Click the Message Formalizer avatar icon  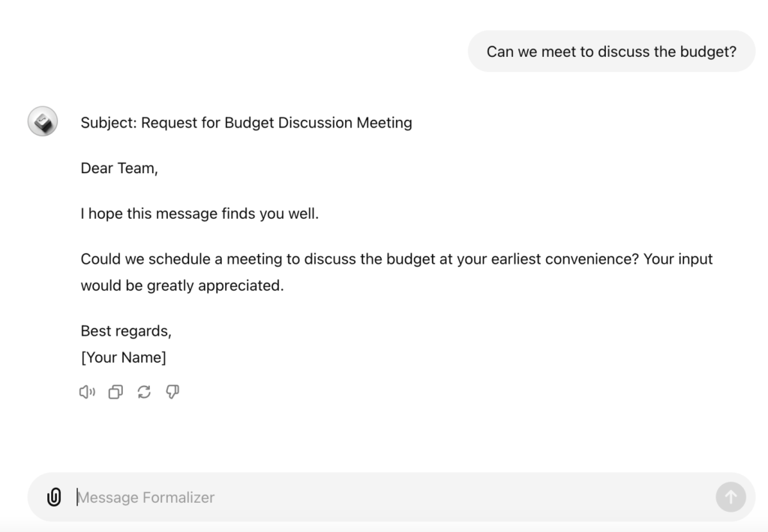click(x=43, y=121)
